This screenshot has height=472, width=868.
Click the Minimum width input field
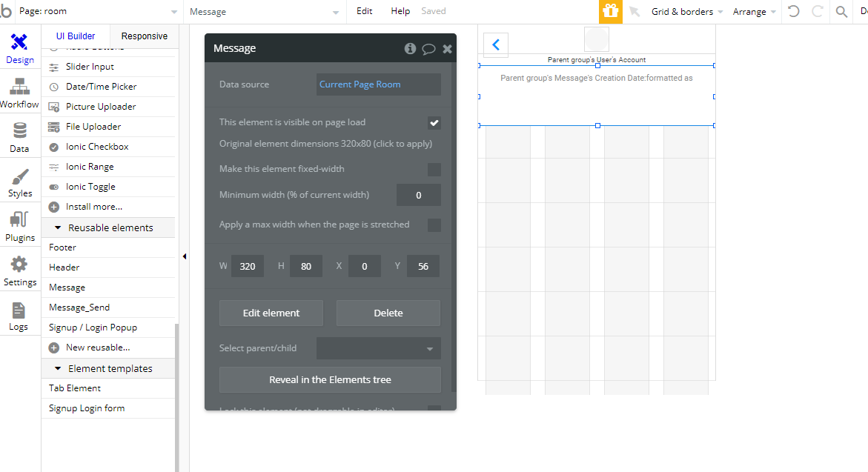click(x=419, y=195)
